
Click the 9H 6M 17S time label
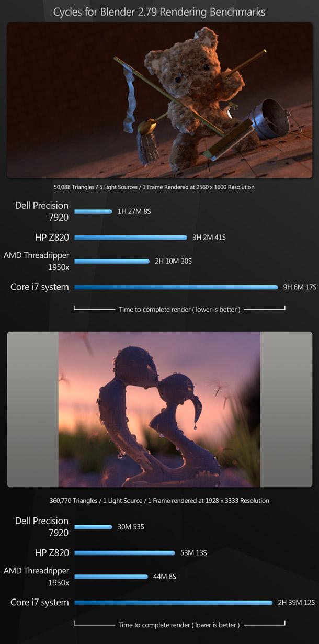300,287
